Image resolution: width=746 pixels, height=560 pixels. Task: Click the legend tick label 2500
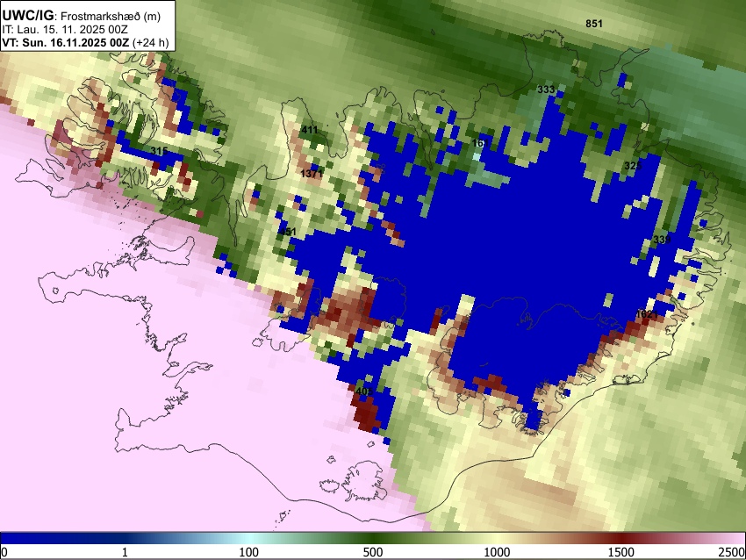pos(732,552)
